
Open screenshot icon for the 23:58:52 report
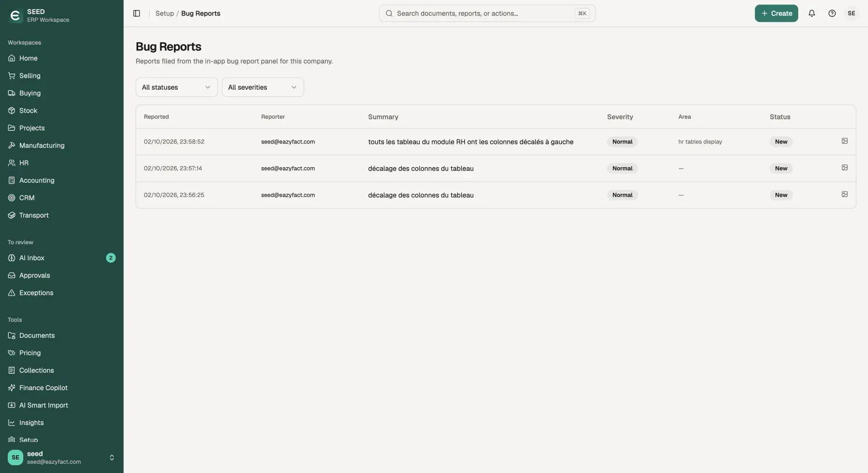[x=845, y=141]
